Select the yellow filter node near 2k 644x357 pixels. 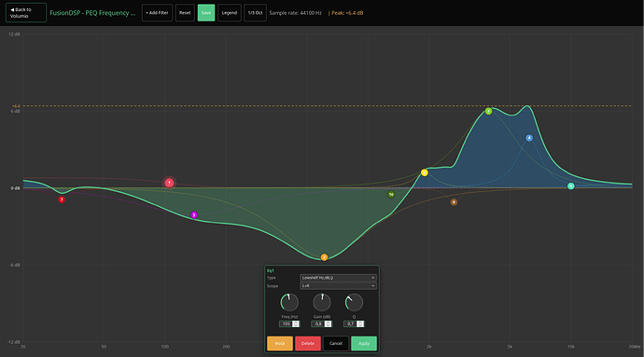pyautogui.click(x=425, y=172)
